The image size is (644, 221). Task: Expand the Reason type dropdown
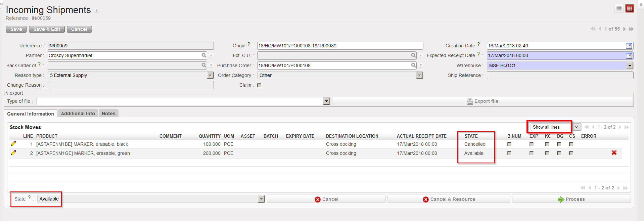210,76
